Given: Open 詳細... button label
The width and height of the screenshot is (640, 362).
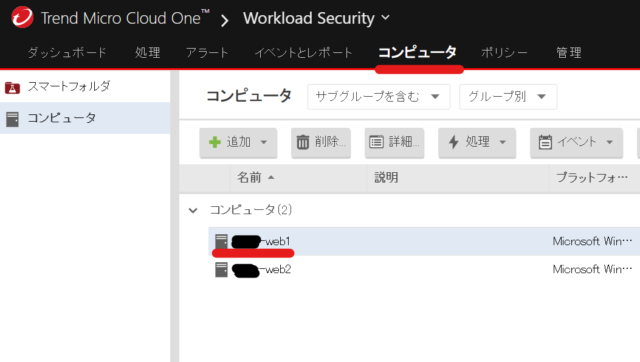Looking at the screenshot, I should tap(404, 142).
